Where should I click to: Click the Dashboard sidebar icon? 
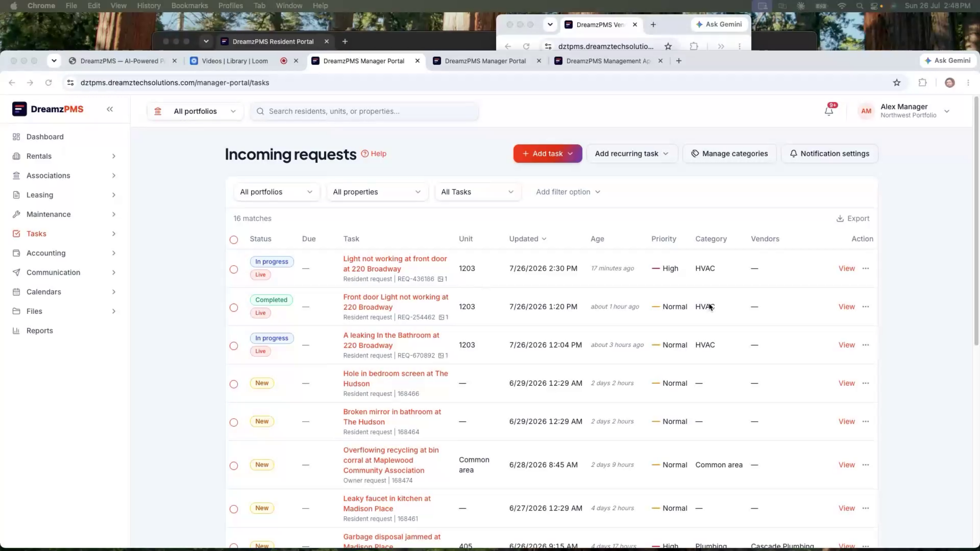coord(16,137)
